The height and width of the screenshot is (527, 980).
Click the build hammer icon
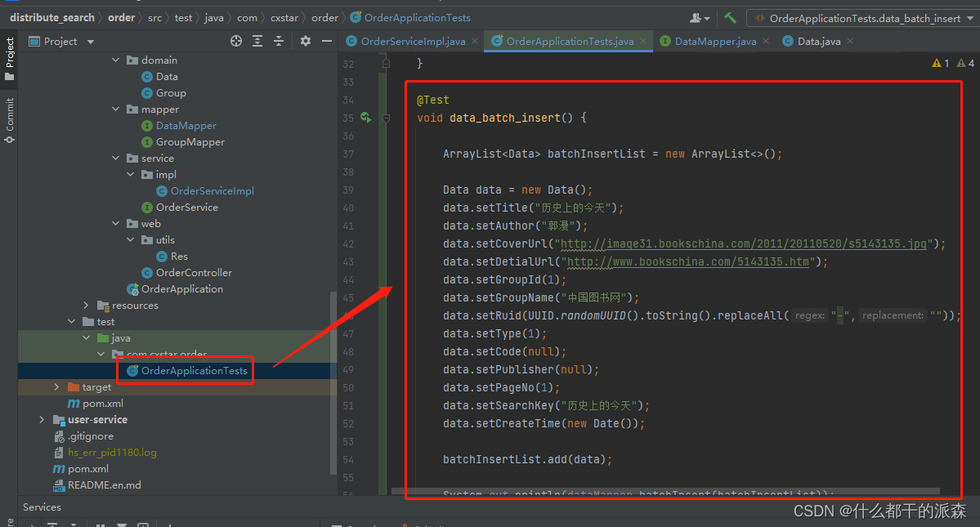coord(730,18)
